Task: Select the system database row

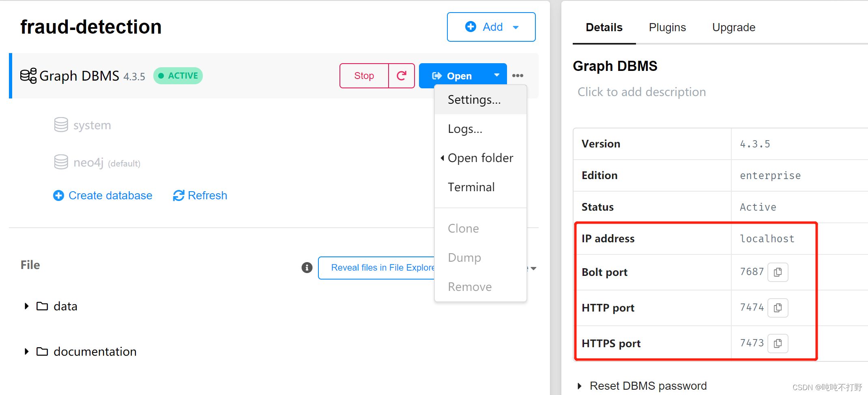Action: click(x=83, y=125)
